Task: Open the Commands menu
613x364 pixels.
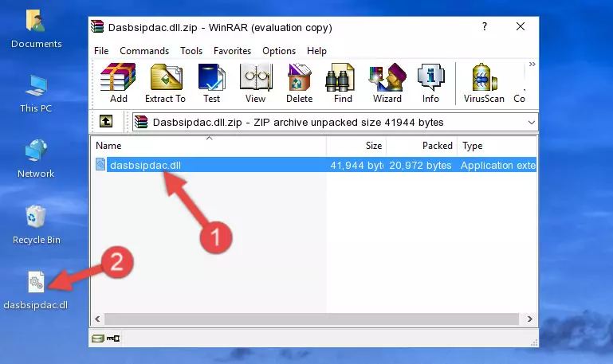Action: click(144, 51)
